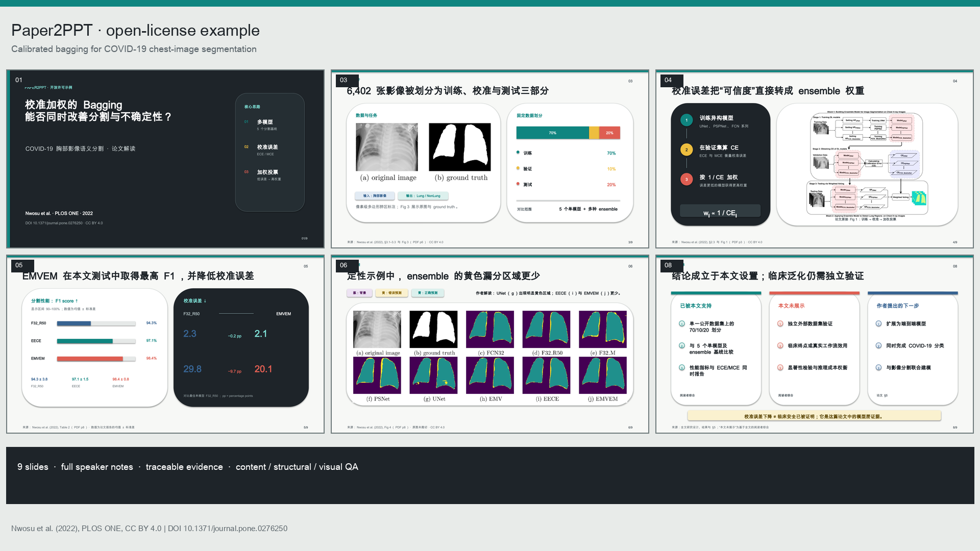The height and width of the screenshot is (551, 980).
Task: Select slide 04 ensemble weights thumbnail
Action: pos(815,159)
